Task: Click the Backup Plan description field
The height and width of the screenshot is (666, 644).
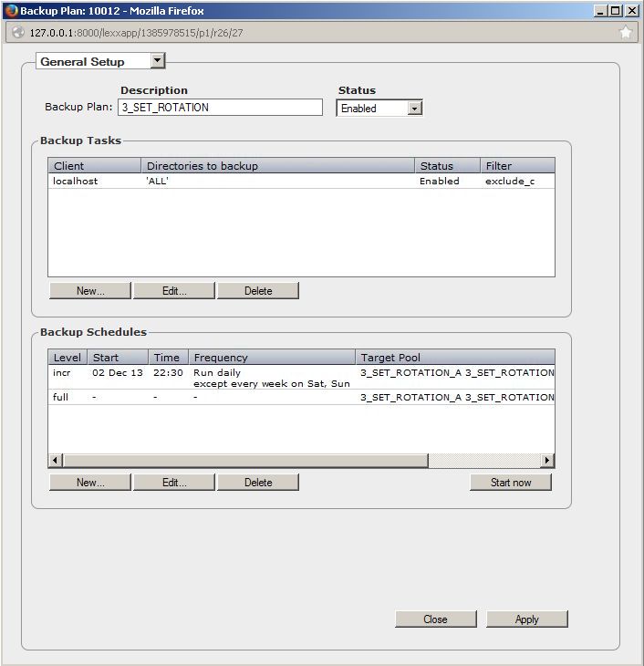Action: point(220,108)
